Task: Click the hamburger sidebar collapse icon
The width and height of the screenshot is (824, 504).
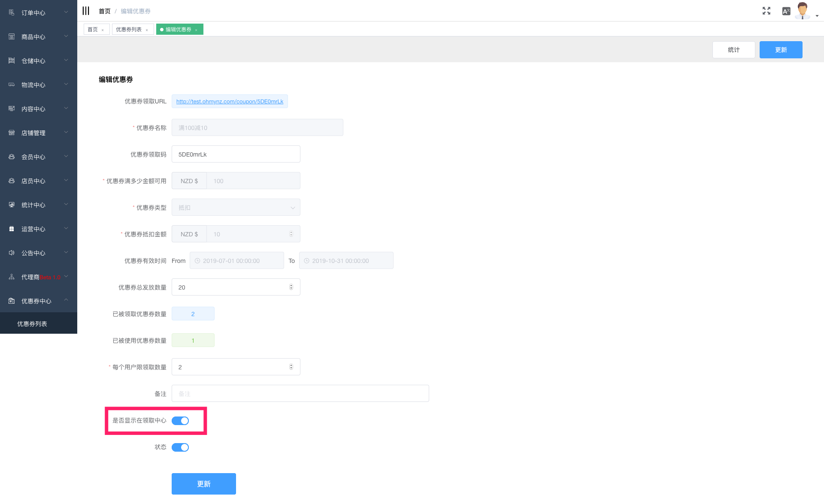Action: (x=86, y=11)
